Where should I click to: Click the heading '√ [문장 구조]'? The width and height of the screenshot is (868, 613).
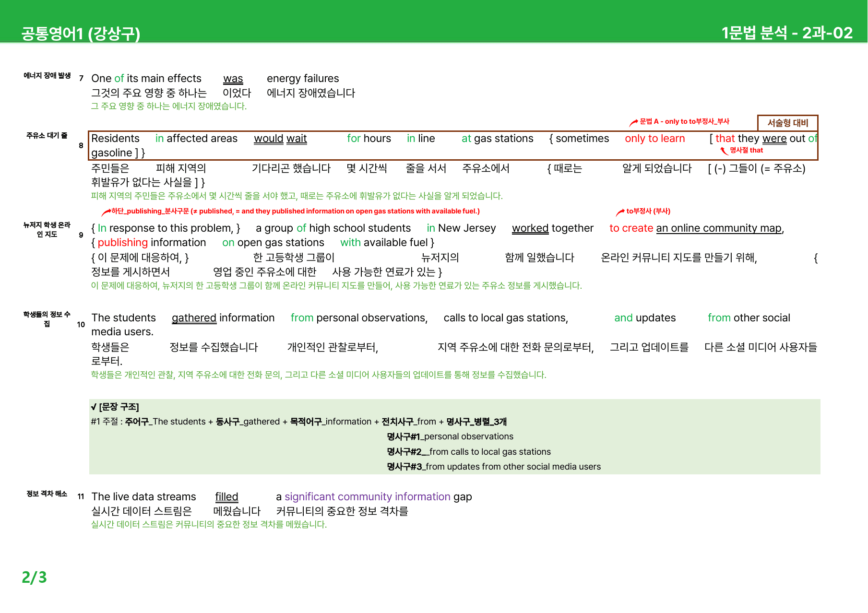115,407
